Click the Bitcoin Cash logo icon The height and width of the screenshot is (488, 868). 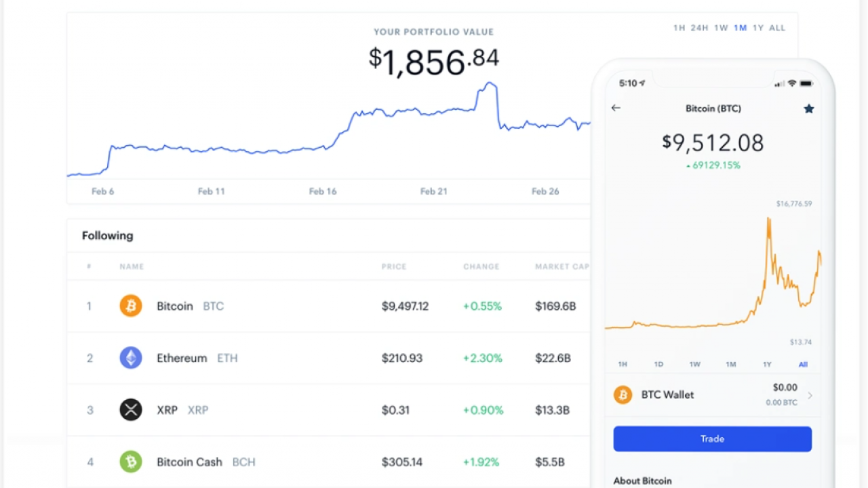pos(131,462)
